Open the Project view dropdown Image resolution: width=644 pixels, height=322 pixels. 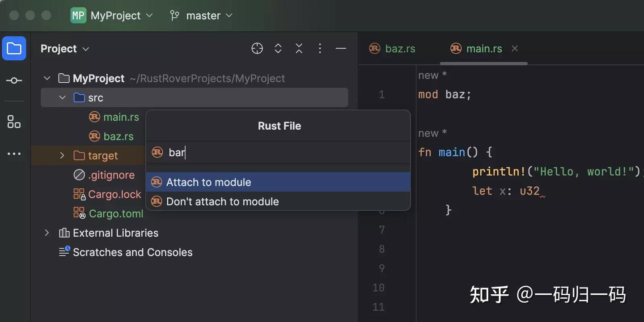click(x=65, y=49)
